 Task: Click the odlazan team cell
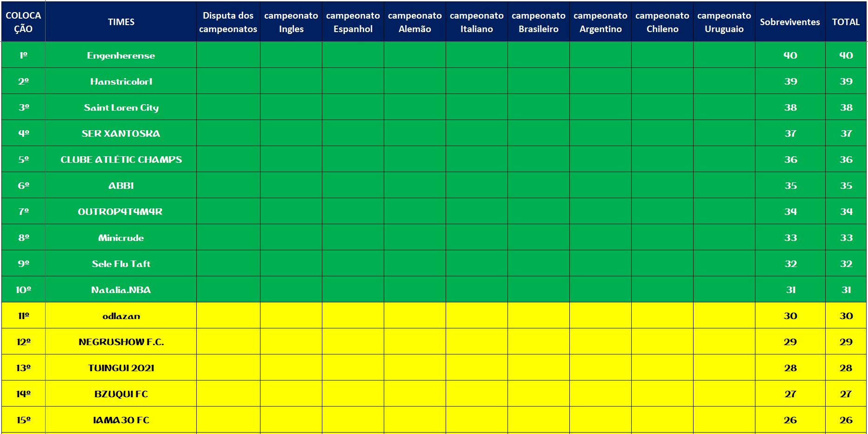pyautogui.click(x=121, y=316)
